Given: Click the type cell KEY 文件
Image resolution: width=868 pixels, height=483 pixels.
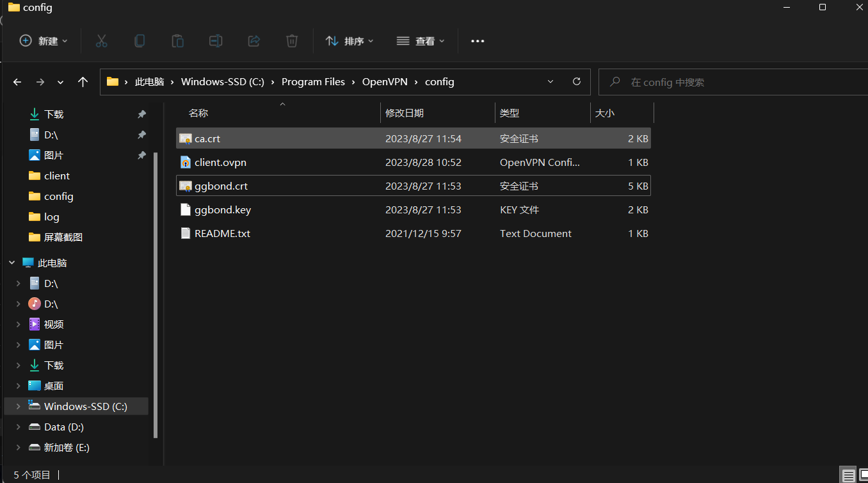Looking at the screenshot, I should pos(519,210).
